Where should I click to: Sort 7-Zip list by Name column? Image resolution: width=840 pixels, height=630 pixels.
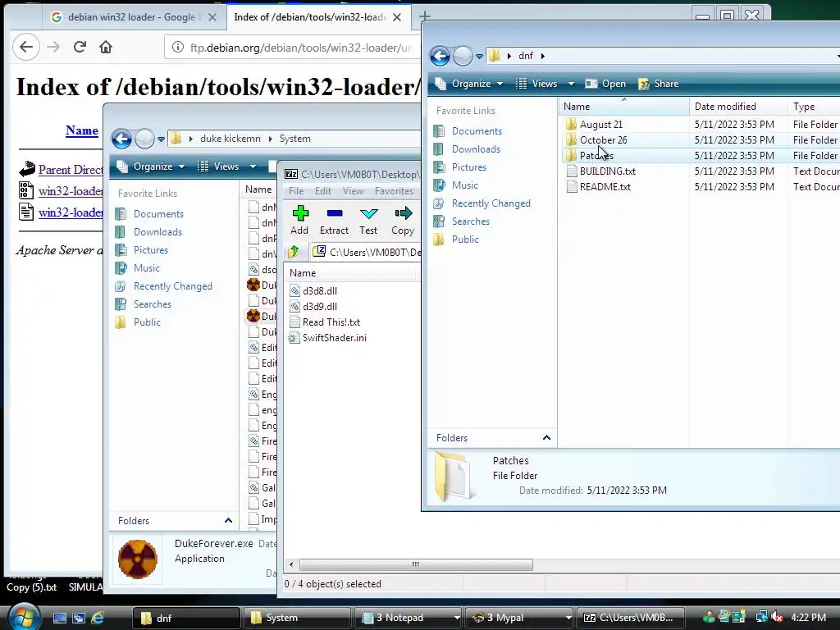[x=351, y=272]
